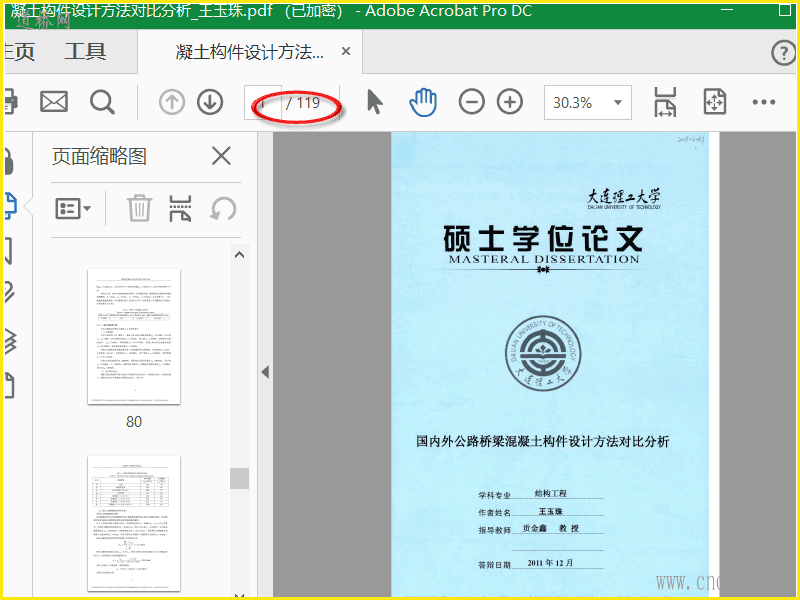Click the page break print icon in thumbnails panel
Viewport: 800px width, 600px height.
tap(180, 208)
